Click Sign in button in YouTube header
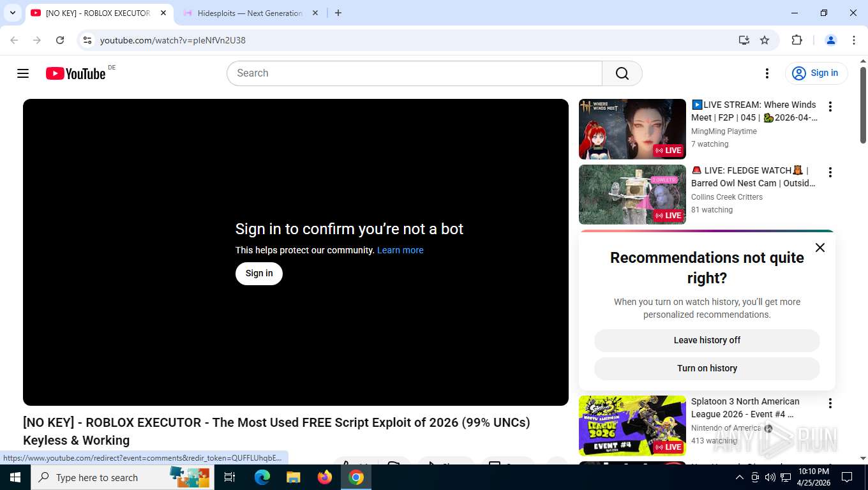The height and width of the screenshot is (490, 868). [816, 73]
